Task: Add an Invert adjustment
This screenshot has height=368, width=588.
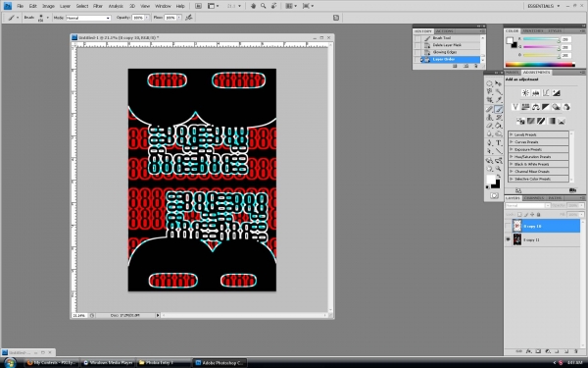Action: (520, 121)
